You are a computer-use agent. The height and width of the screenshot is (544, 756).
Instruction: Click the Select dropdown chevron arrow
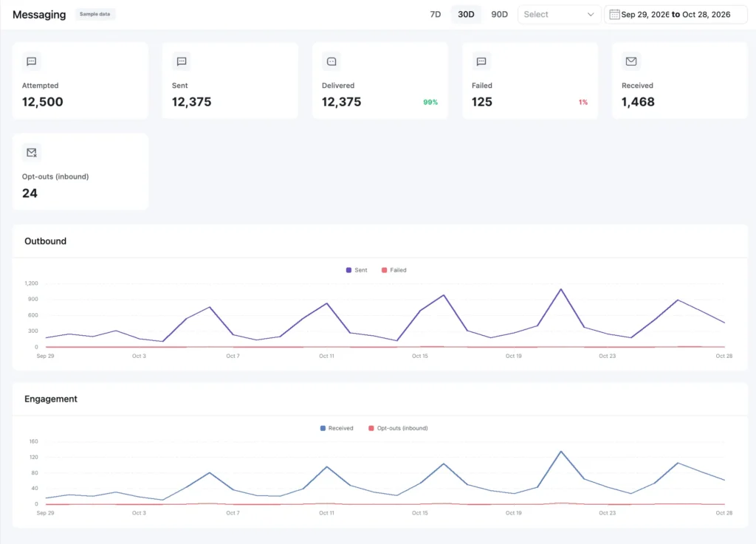pos(591,15)
